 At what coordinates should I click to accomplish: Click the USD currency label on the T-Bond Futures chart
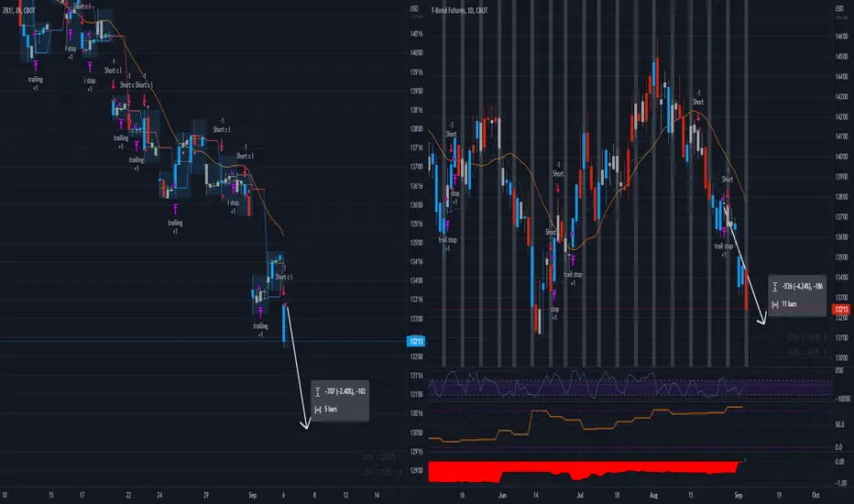(x=839, y=9)
